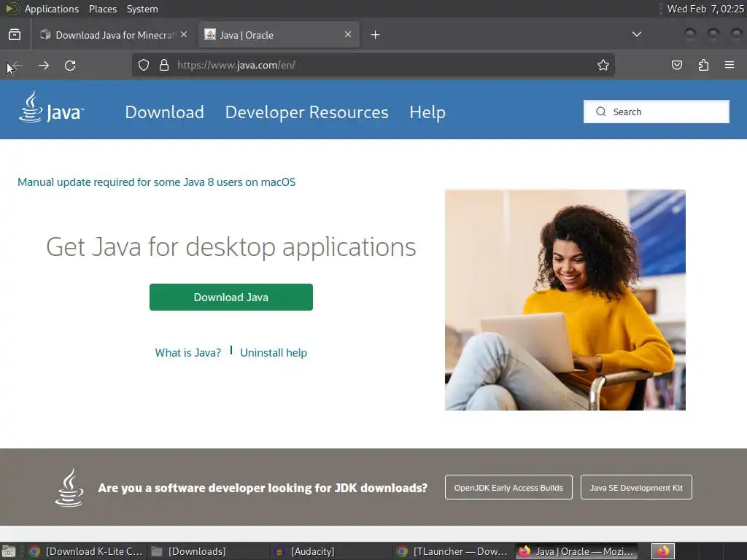Open the Pocket save icon
Screen dimensions: 747x560
pos(676,65)
